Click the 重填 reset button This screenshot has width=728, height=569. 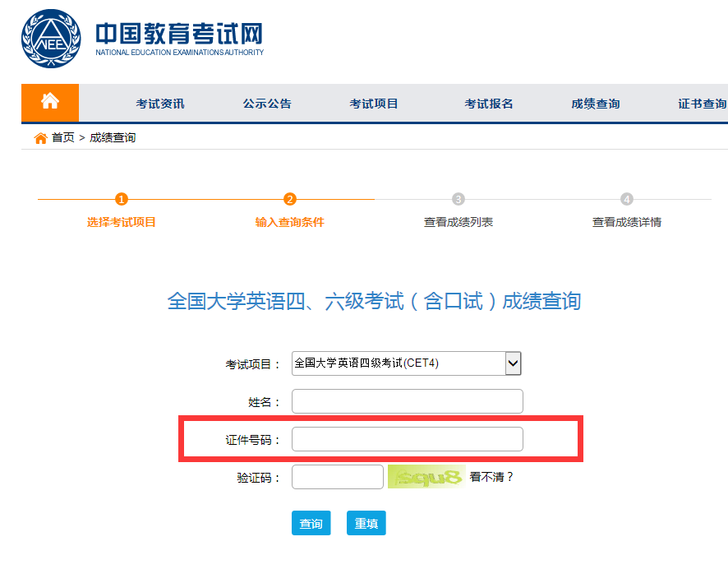pos(366,523)
